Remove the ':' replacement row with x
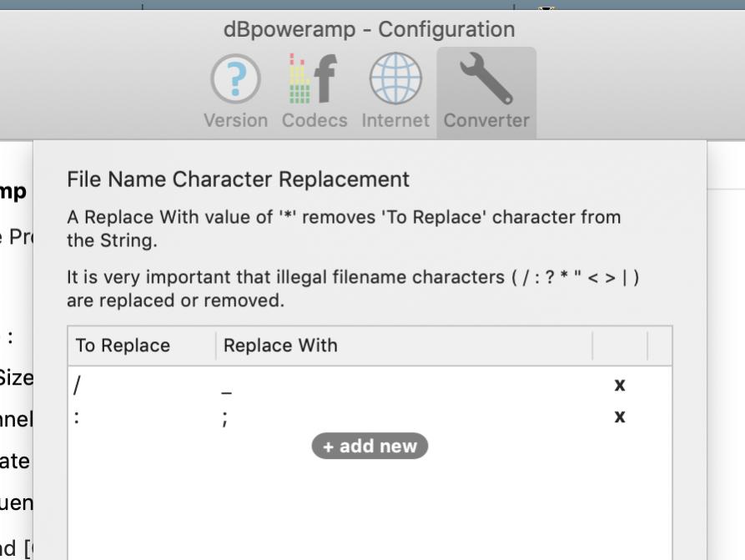This screenshot has height=560, width=745. [620, 416]
